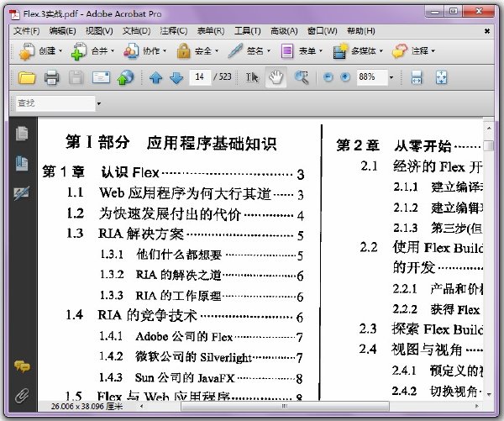Open the Comments panel in sidebar
The height and width of the screenshot is (421, 504).
[x=22, y=366]
